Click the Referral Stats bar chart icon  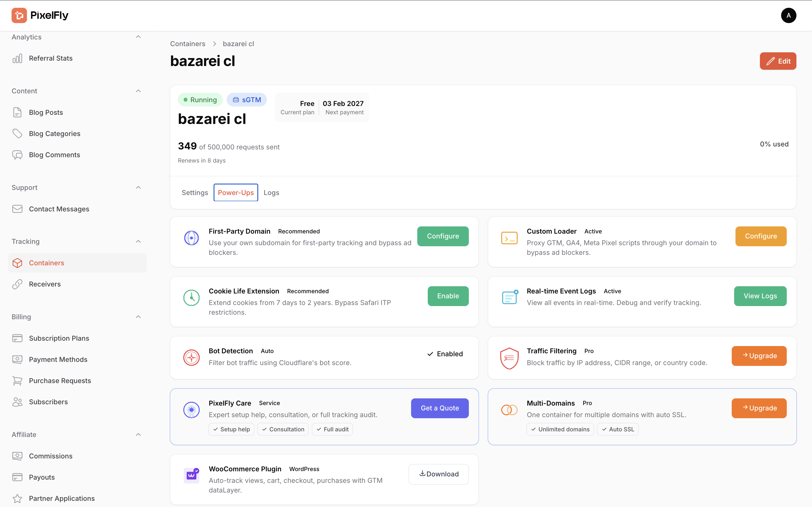click(17, 58)
